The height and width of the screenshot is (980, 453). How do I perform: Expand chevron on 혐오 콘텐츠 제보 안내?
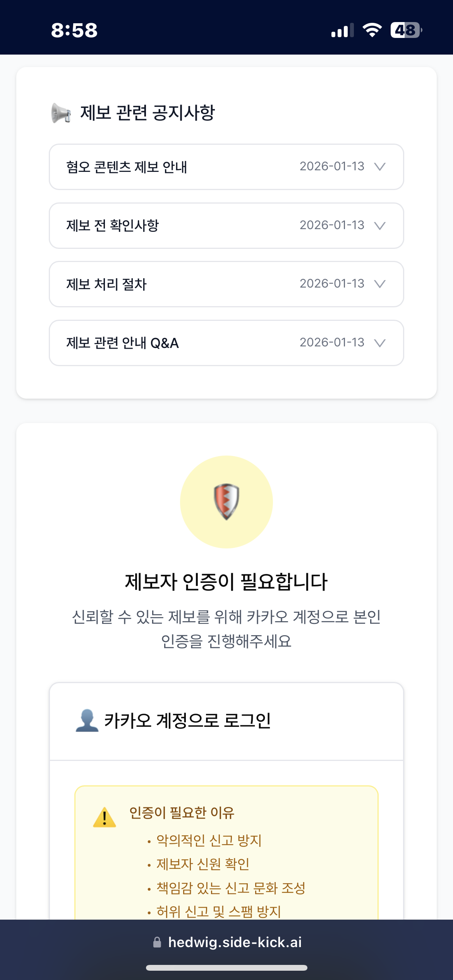pyautogui.click(x=380, y=167)
